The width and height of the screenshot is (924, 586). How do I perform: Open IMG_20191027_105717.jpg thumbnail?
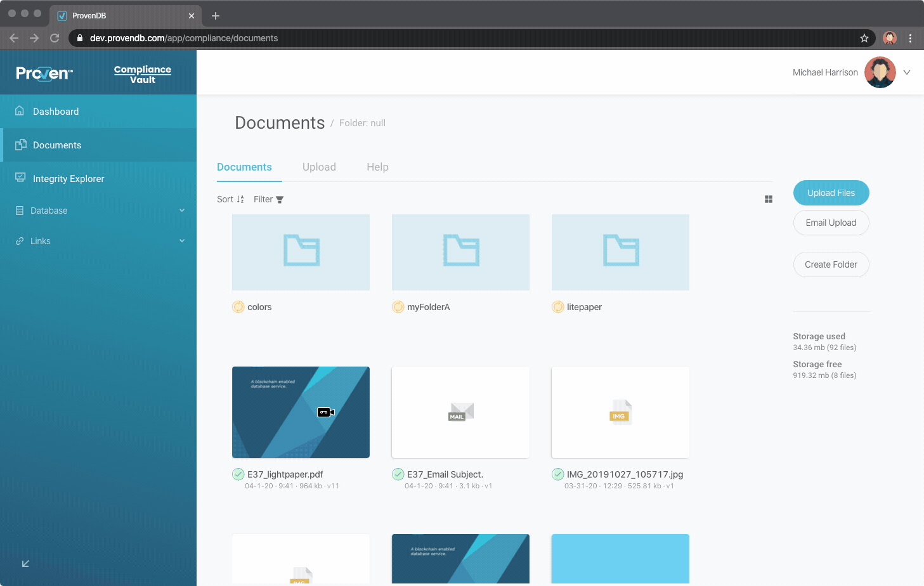pyautogui.click(x=620, y=412)
